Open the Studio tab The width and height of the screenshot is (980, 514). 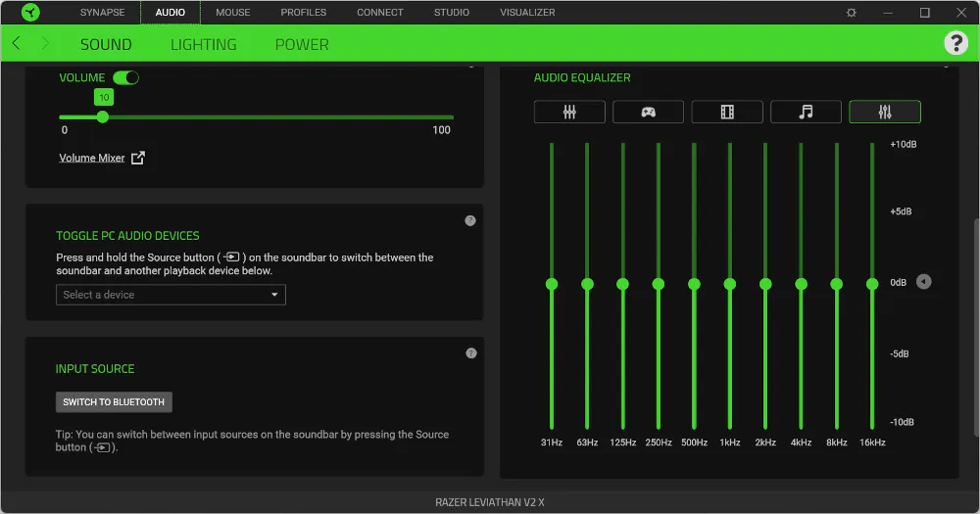pyautogui.click(x=451, y=13)
